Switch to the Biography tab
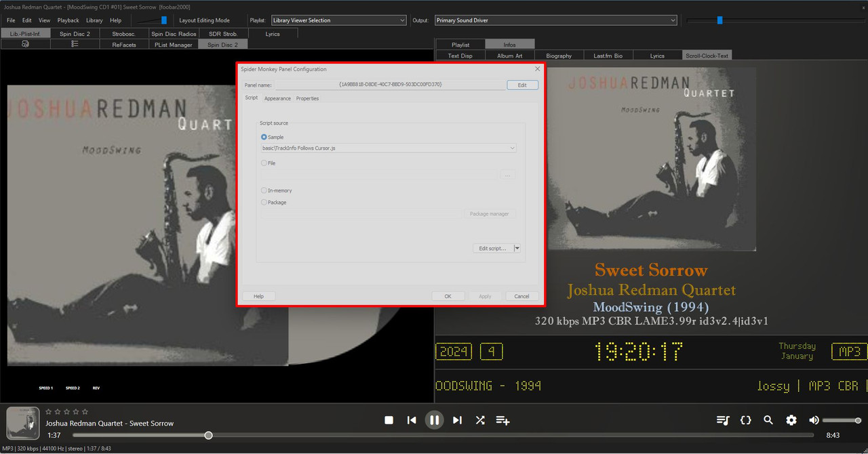The width and height of the screenshot is (868, 454). pos(559,56)
